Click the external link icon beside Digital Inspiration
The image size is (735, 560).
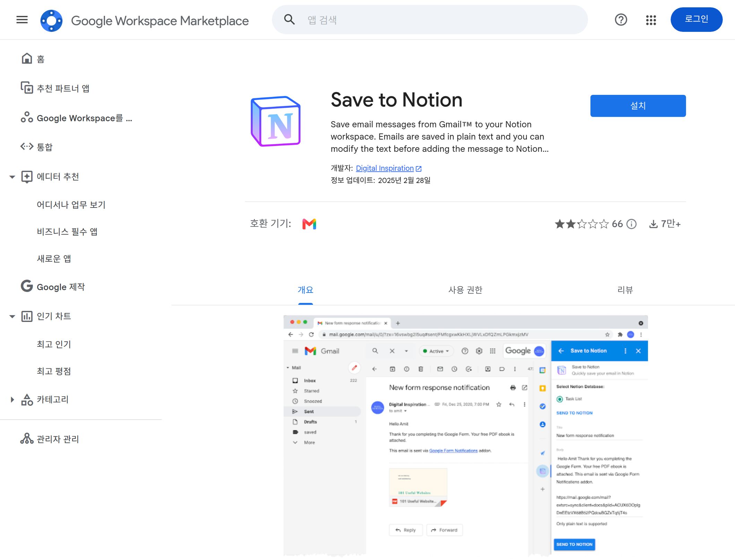[x=418, y=168]
